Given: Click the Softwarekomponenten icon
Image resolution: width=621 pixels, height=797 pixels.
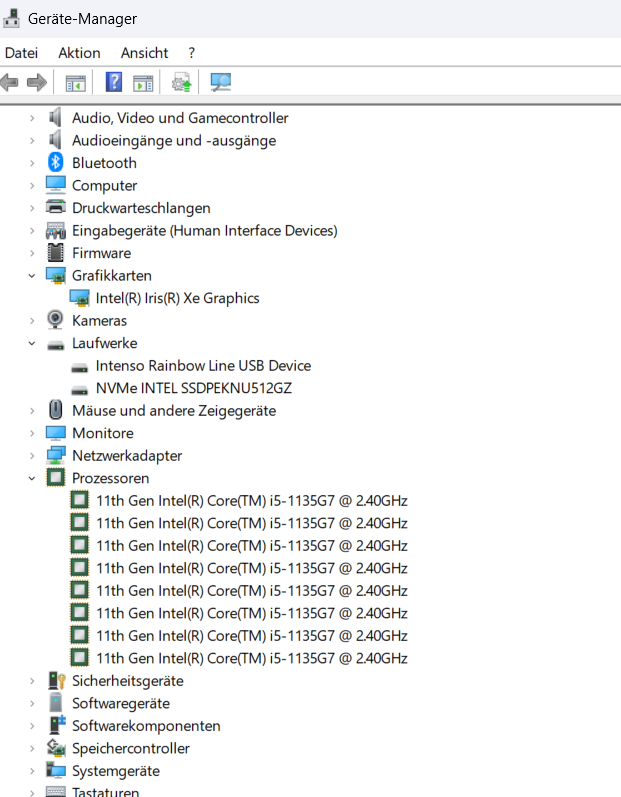Looking at the screenshot, I should pos(57,725).
